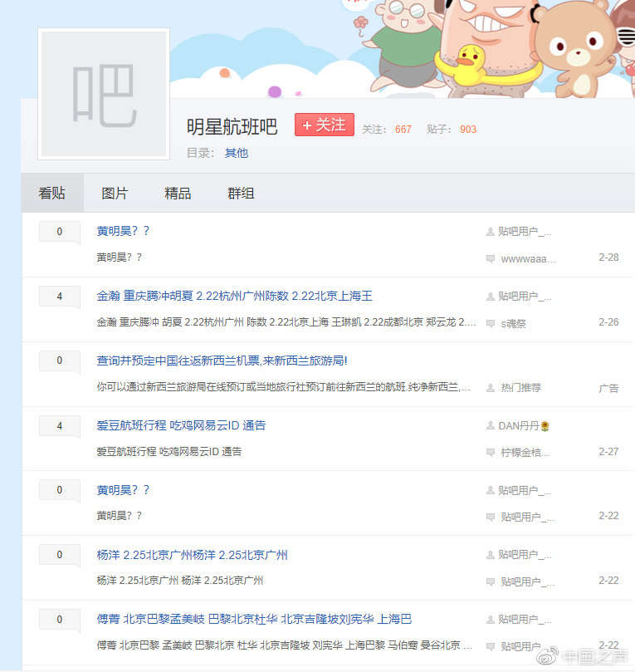Screen dimensions: 635x672
Task: Open the 金瀚 重庆腾冲胡夏 thread title
Action: point(235,296)
